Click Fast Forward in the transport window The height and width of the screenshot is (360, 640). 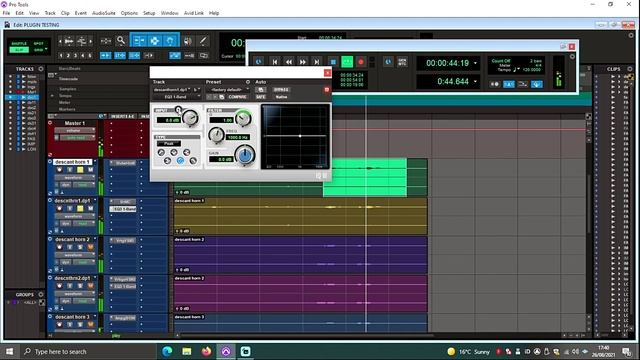point(303,62)
